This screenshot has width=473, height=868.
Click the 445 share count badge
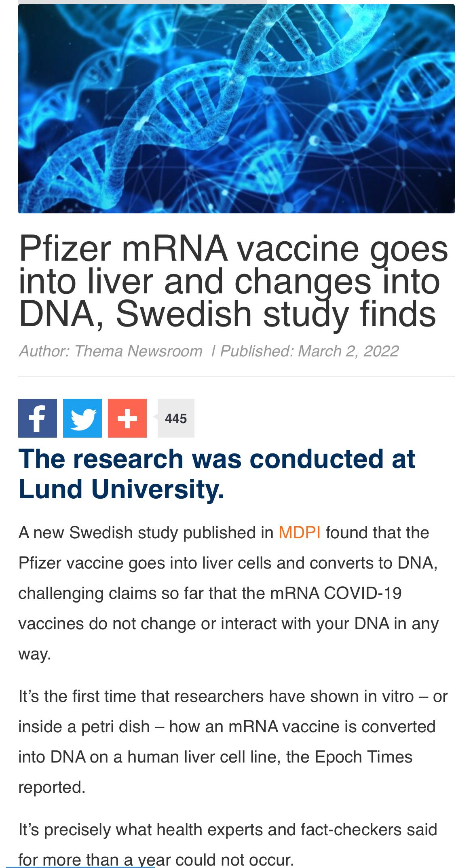coord(176,418)
